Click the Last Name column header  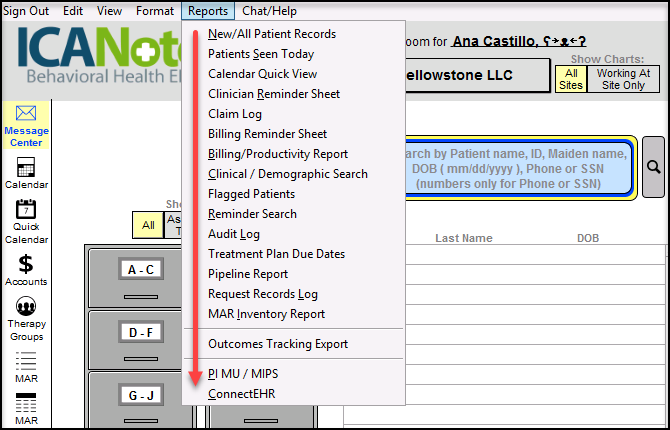tap(463, 238)
